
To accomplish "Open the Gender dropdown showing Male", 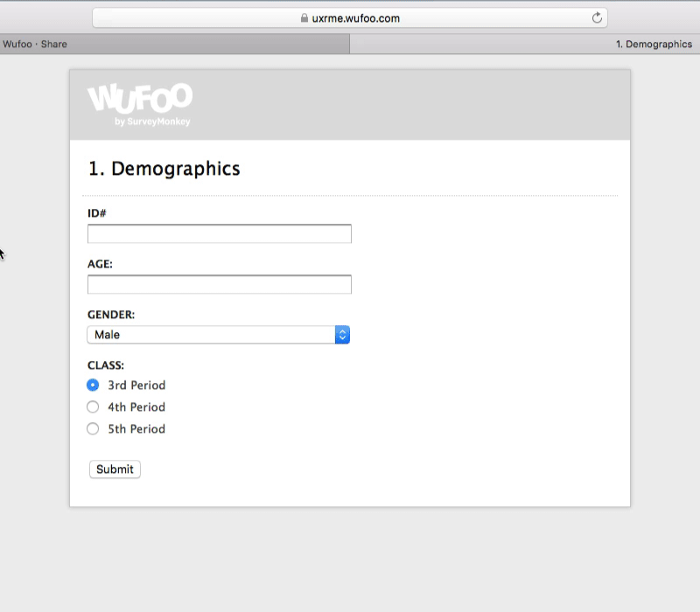I will (x=218, y=335).
